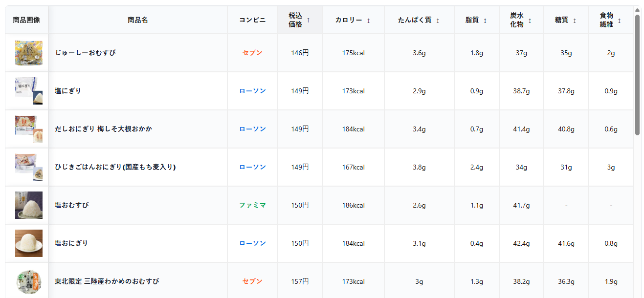Screen dimensions: 644x298
Task: Click 36.3g sugar cell
Action: pyautogui.click(x=566, y=281)
